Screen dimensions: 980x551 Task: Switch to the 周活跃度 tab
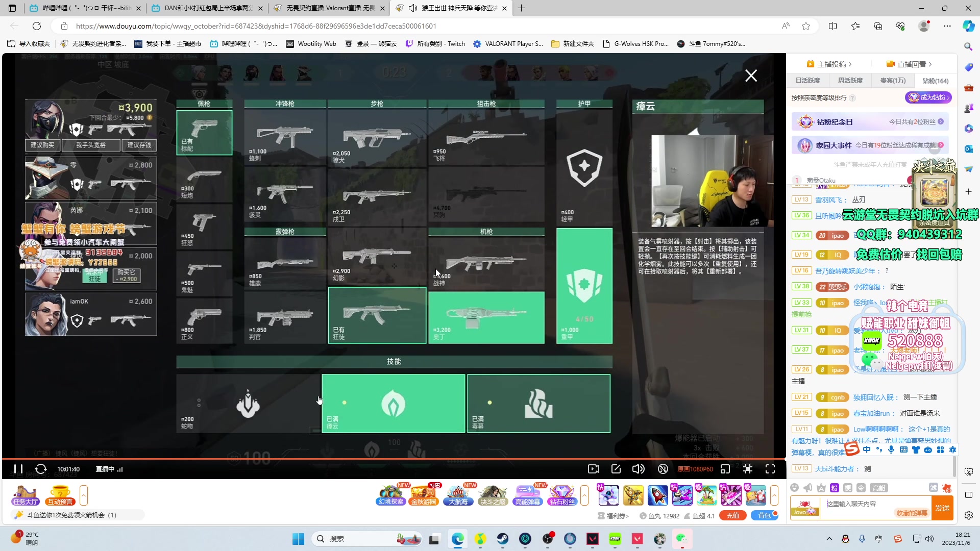click(x=850, y=81)
